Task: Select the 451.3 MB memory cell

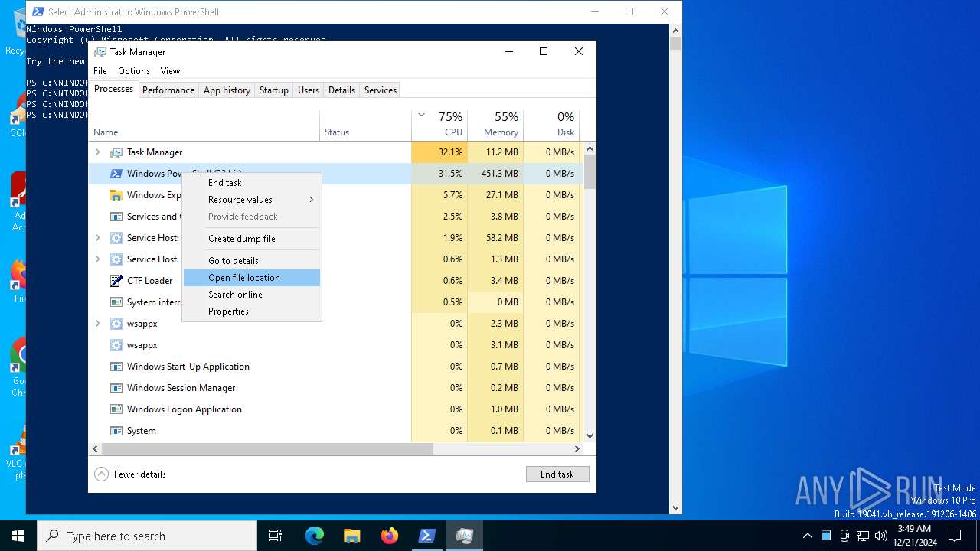Action: [495, 174]
